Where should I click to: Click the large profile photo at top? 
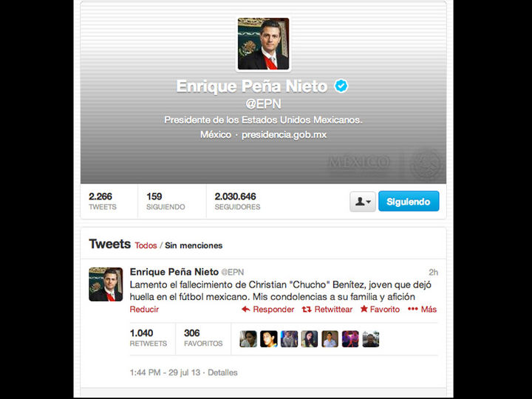pyautogui.click(x=263, y=44)
